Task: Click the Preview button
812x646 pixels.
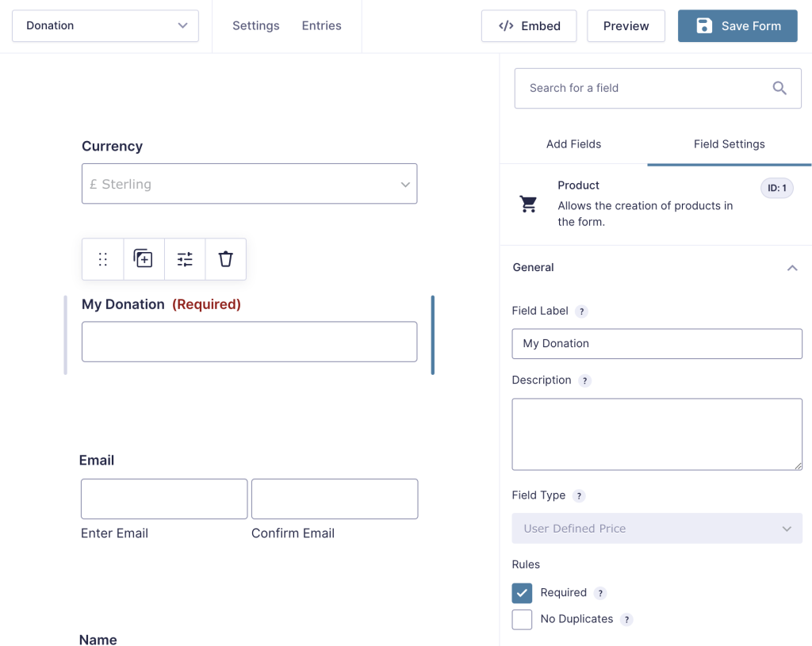Action: pos(626,26)
